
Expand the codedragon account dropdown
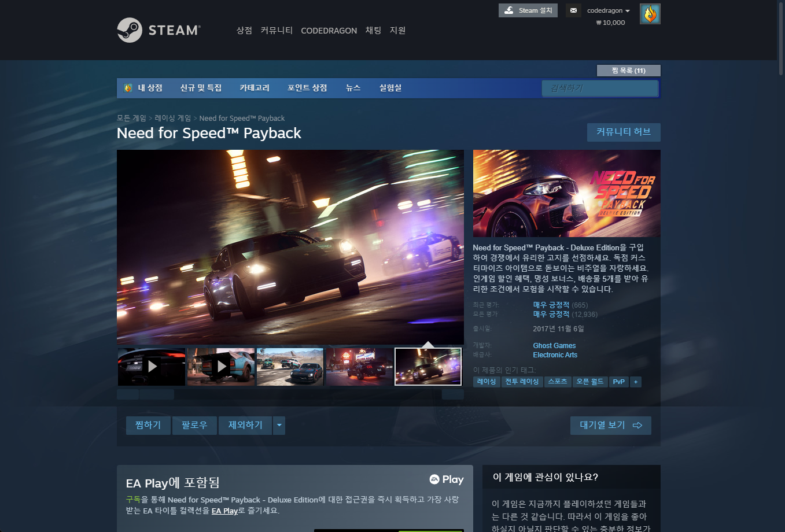(x=609, y=10)
